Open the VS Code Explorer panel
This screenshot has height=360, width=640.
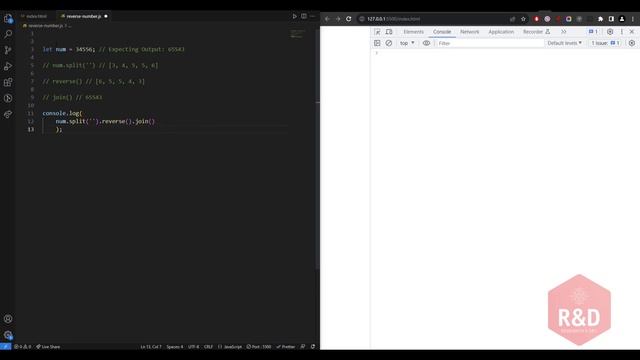[8, 18]
